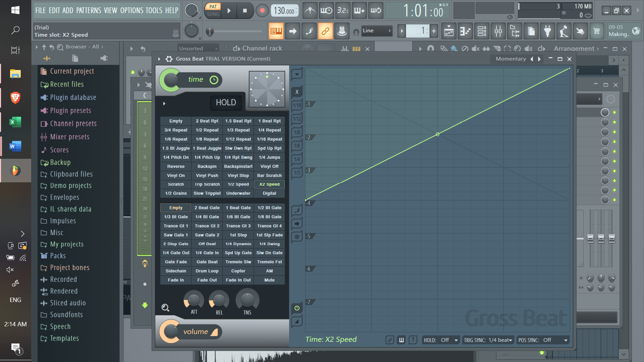
Task: Expand the Gross Beat plugin menu arrow
Action: [x=159, y=59]
